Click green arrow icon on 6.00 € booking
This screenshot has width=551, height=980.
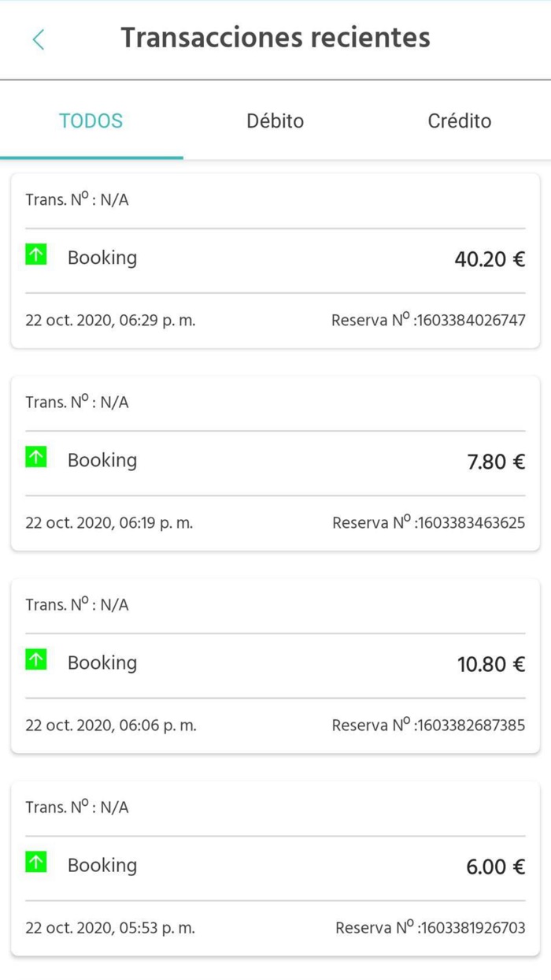(x=36, y=862)
